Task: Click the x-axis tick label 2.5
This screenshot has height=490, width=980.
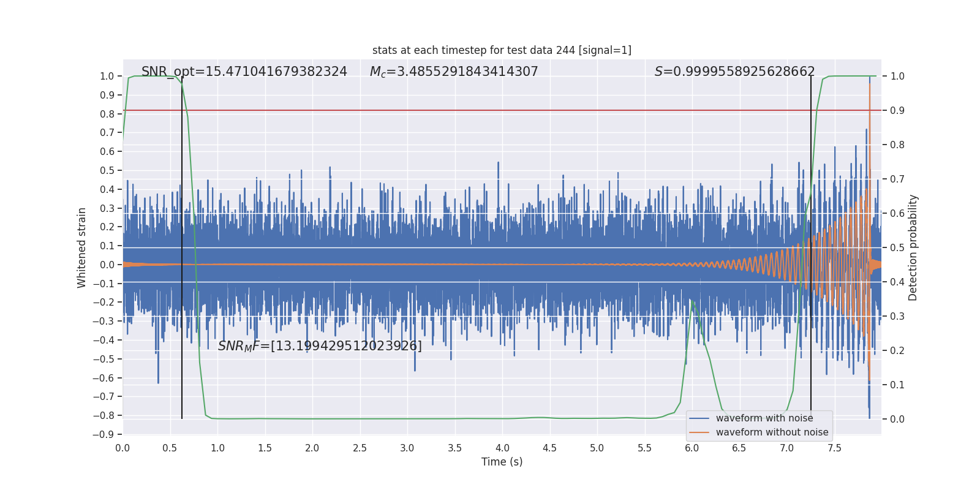Action: (360, 448)
